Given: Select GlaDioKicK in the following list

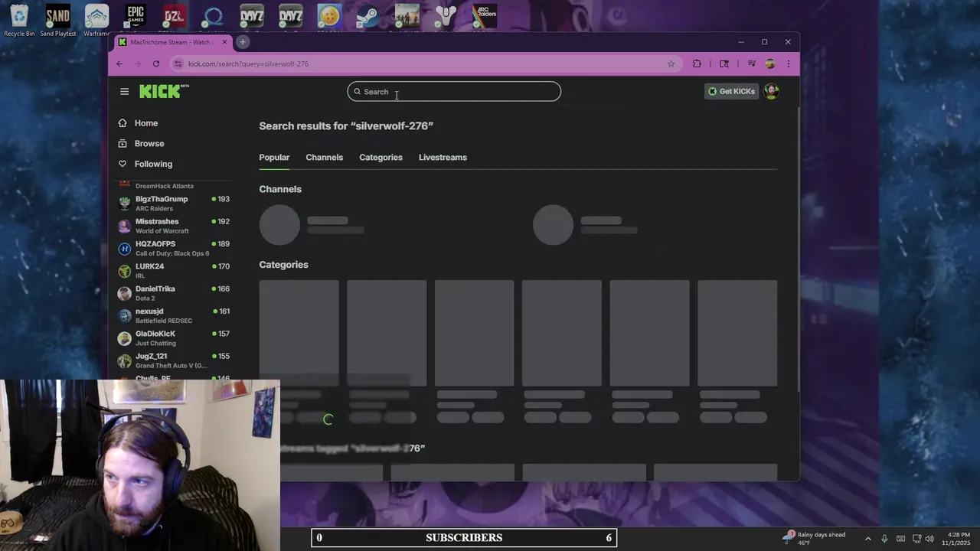Looking at the screenshot, I should (175, 338).
